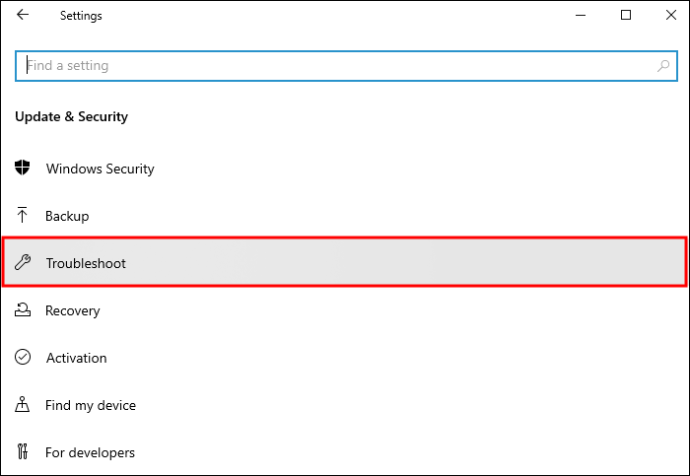Viewport: 690px width, 476px height.
Task: Click the For developers tools icon
Action: click(x=22, y=451)
